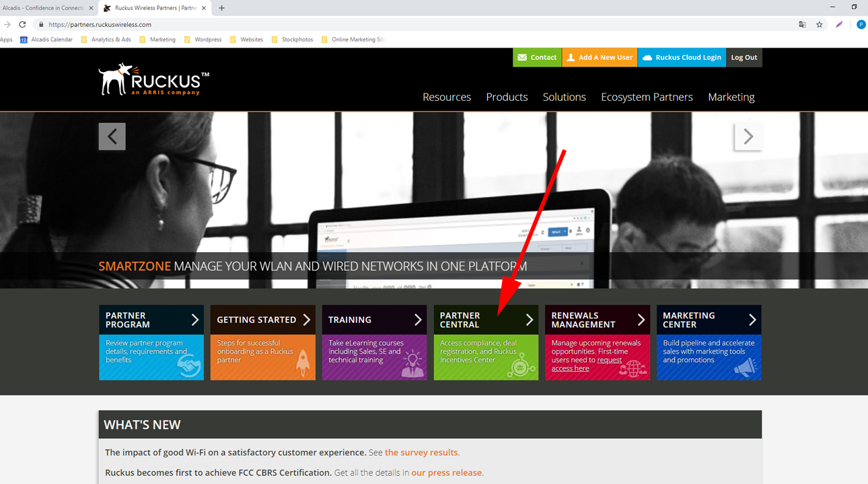
Task: Click the lightbulb person icon in Training tile
Action: pyautogui.click(x=412, y=364)
